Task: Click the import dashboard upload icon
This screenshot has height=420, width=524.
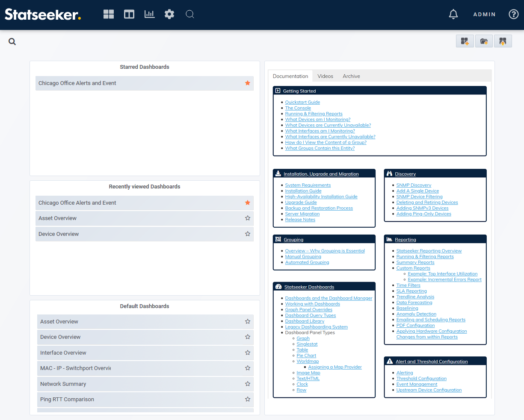Action: click(503, 41)
